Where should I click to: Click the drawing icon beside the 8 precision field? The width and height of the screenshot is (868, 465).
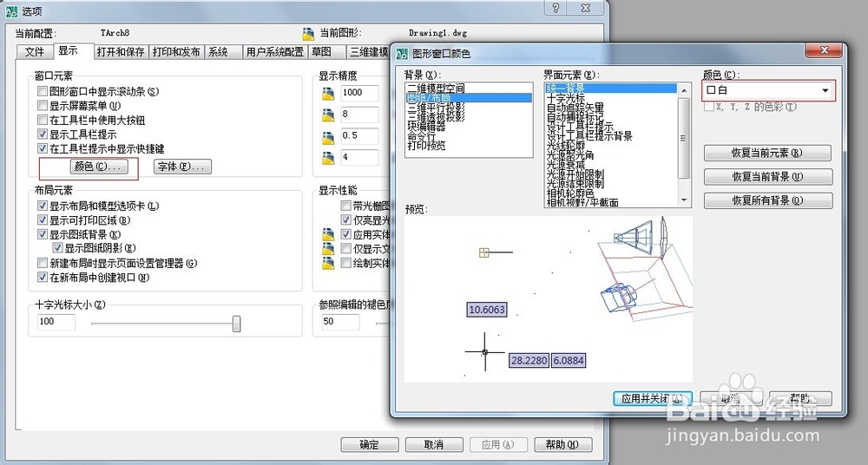(328, 115)
